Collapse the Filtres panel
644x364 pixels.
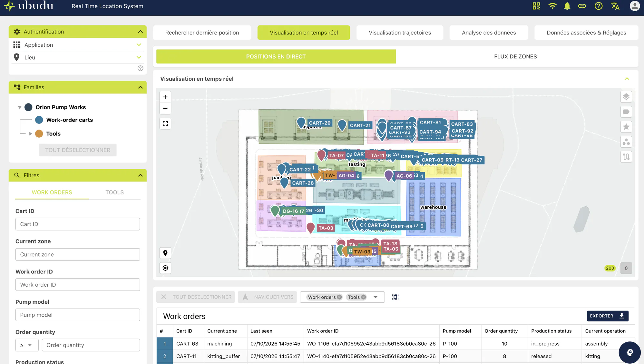[x=140, y=175]
